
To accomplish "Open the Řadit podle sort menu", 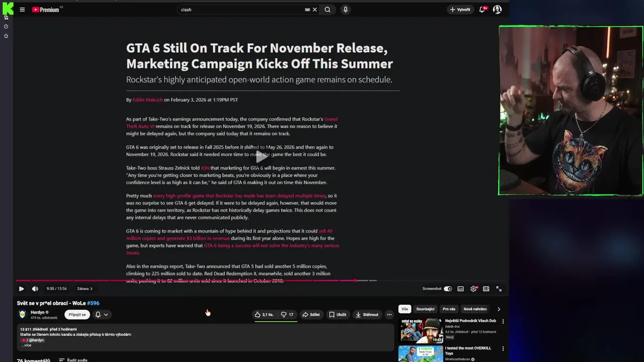I will coord(73,360).
